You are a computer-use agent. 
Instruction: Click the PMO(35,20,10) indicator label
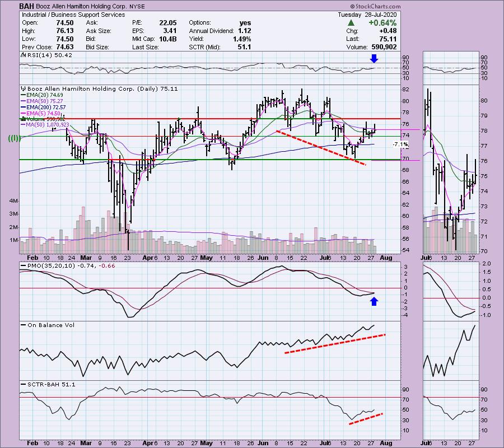(x=68, y=266)
